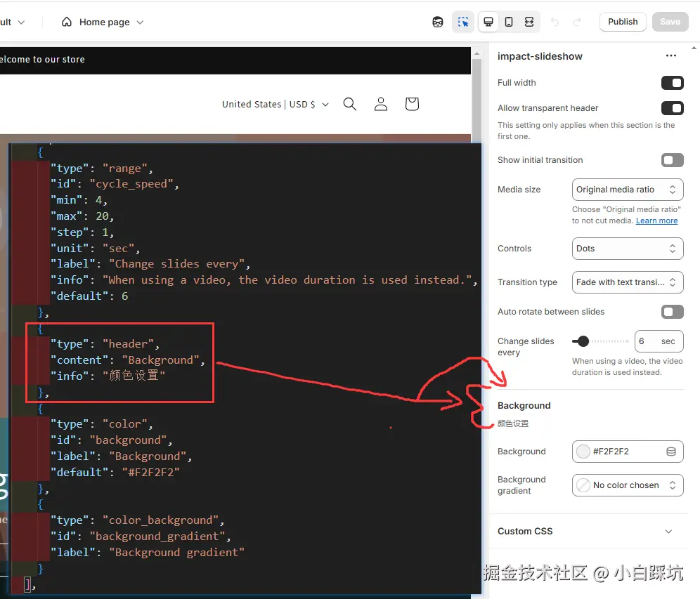Click the impact-slideshow section title
700x599 pixels.
click(x=540, y=56)
